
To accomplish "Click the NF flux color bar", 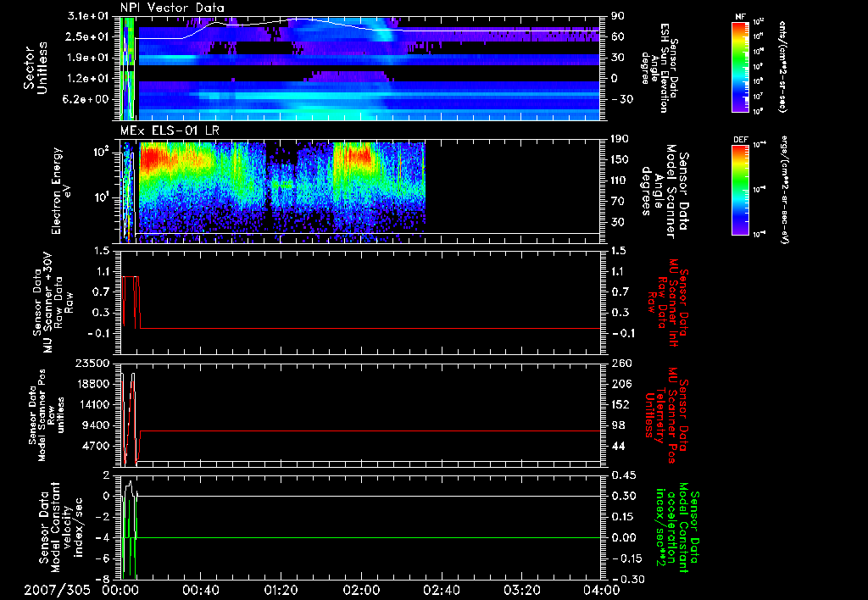I will pyautogui.click(x=740, y=66).
